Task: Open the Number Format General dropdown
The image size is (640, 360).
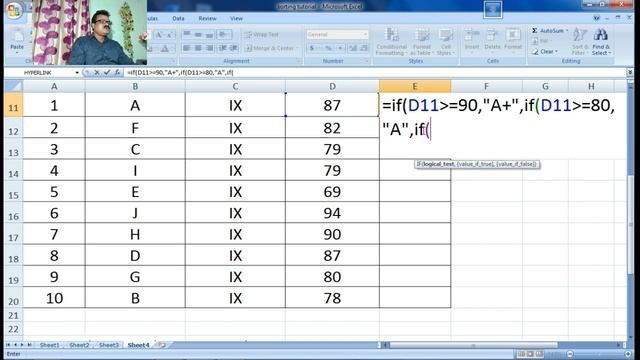Action: 365,35
